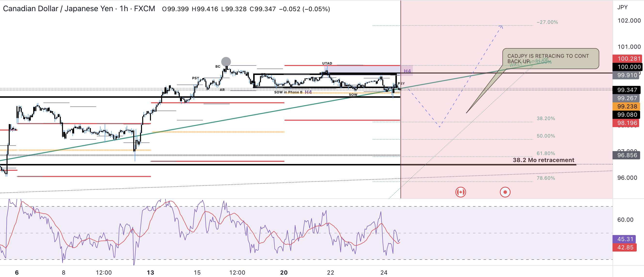Select the 100.281 red price label
644x277 pixels.
627,58
